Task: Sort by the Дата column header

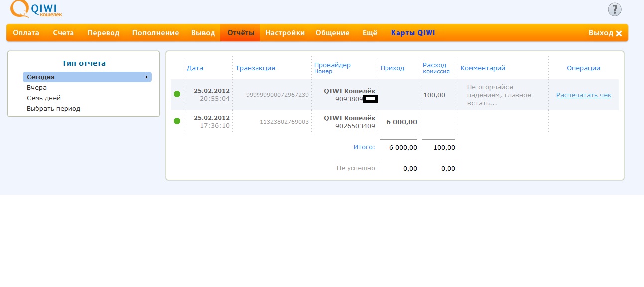Action: [x=195, y=68]
